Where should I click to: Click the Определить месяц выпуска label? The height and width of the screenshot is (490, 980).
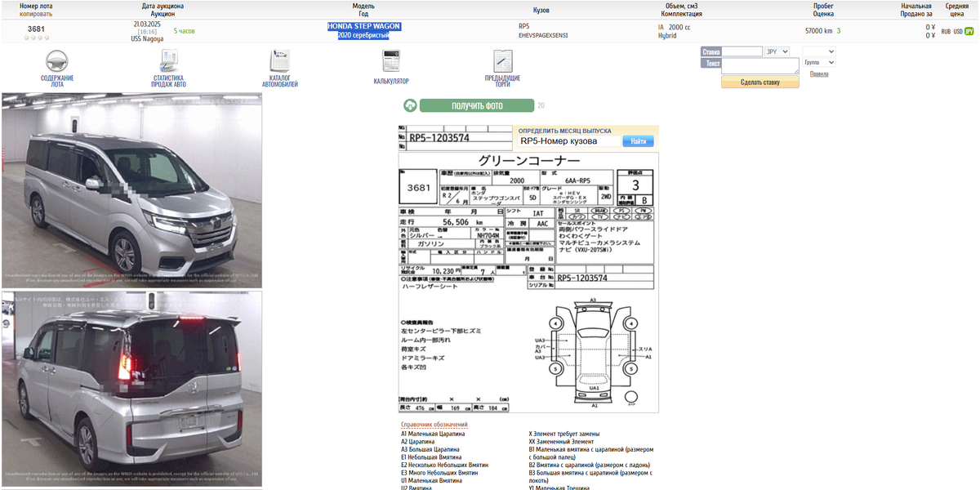[x=564, y=131]
